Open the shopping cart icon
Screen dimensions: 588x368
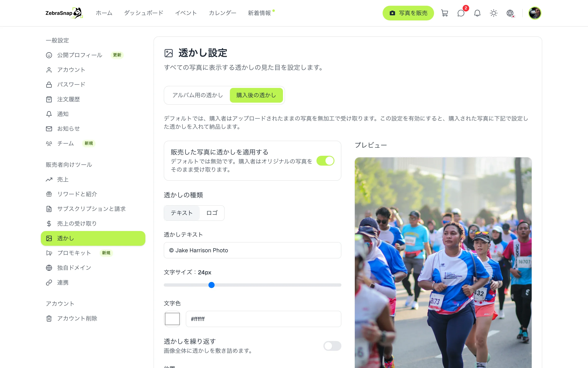point(444,13)
